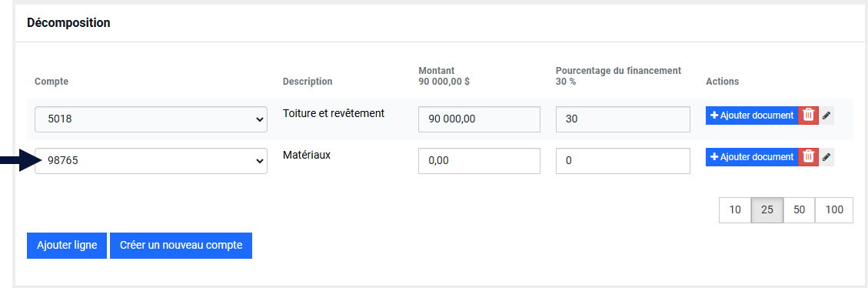Edit the Matériaux row with the pencil icon

click(826, 157)
